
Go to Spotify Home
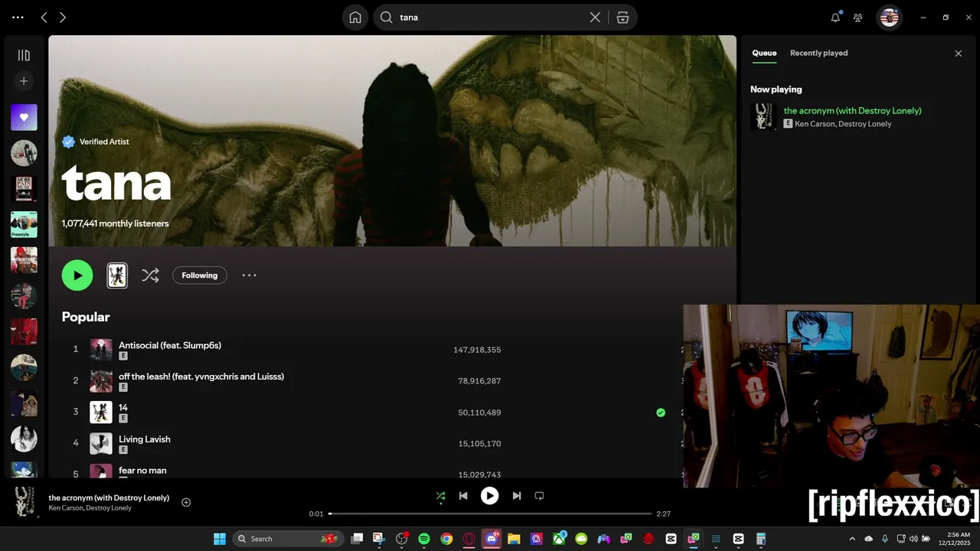click(355, 18)
